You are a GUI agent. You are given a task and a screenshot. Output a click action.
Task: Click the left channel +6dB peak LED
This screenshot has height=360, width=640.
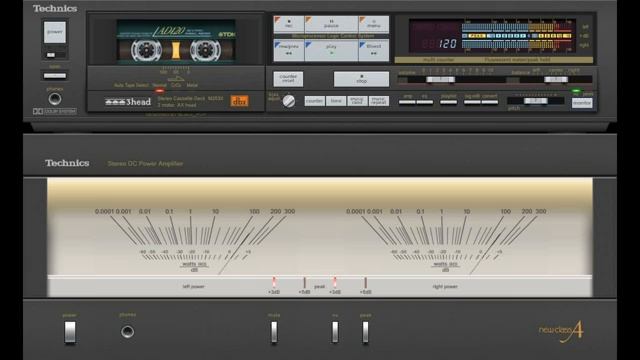(x=304, y=282)
